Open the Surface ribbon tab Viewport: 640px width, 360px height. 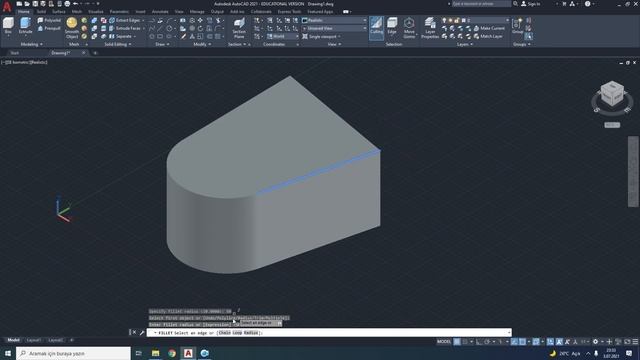click(x=59, y=12)
